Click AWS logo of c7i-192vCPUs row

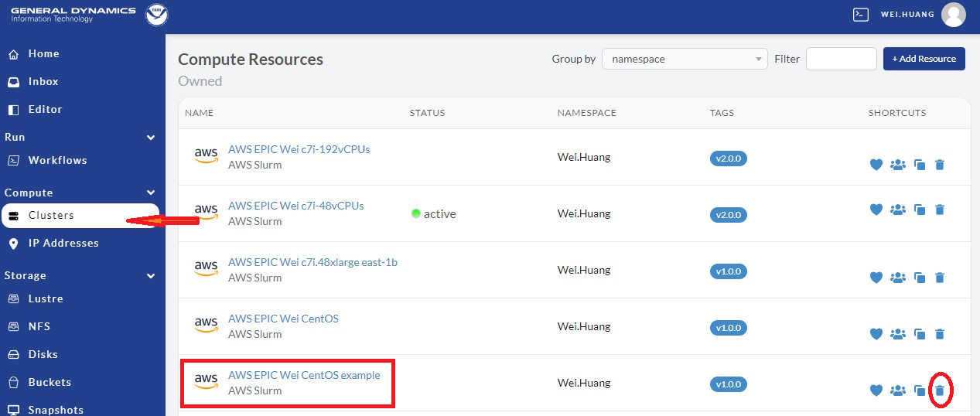click(206, 157)
